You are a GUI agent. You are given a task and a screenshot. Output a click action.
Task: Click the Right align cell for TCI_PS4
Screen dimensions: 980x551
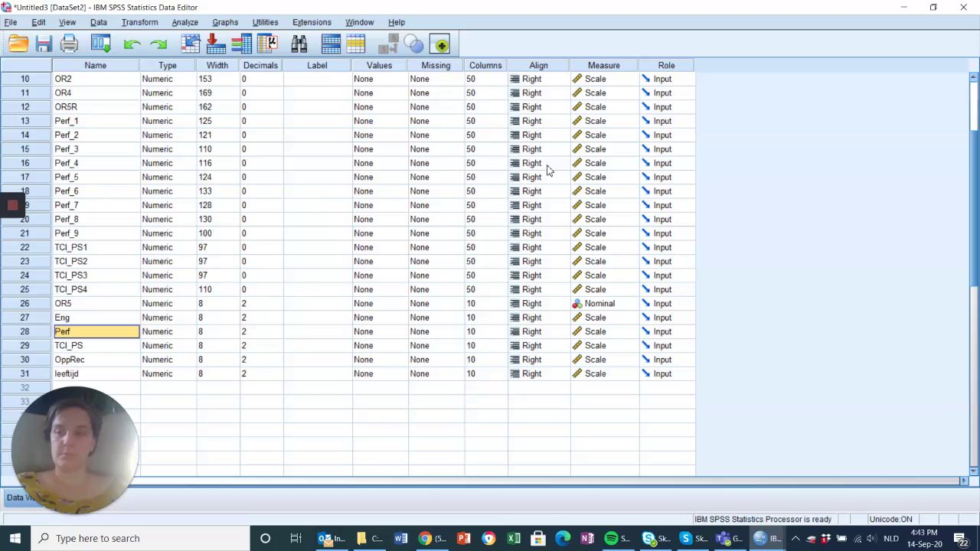click(538, 289)
